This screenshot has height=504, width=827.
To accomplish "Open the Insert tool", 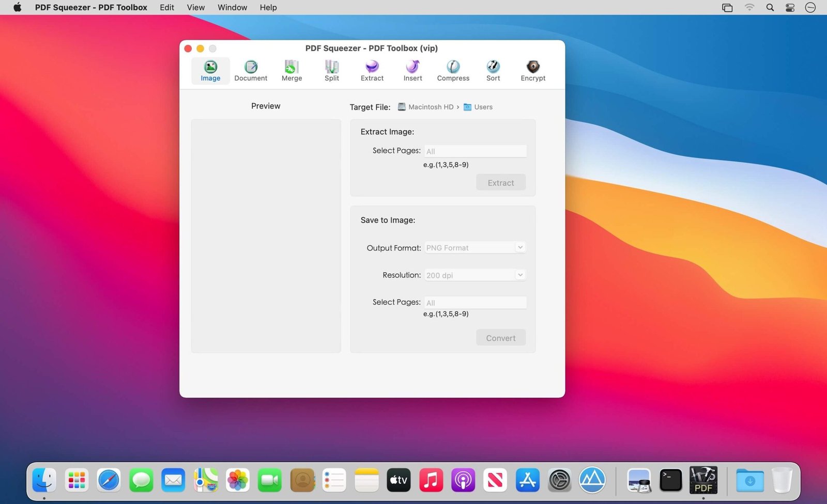I will coord(412,71).
